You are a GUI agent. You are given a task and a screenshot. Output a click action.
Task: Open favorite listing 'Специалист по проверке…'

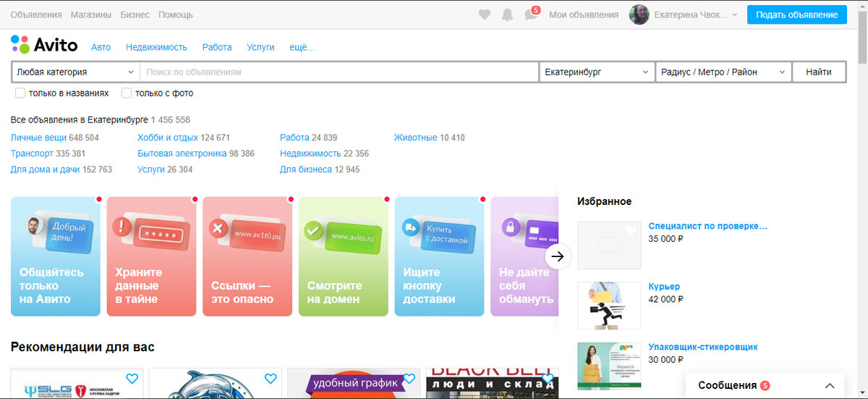(x=707, y=226)
